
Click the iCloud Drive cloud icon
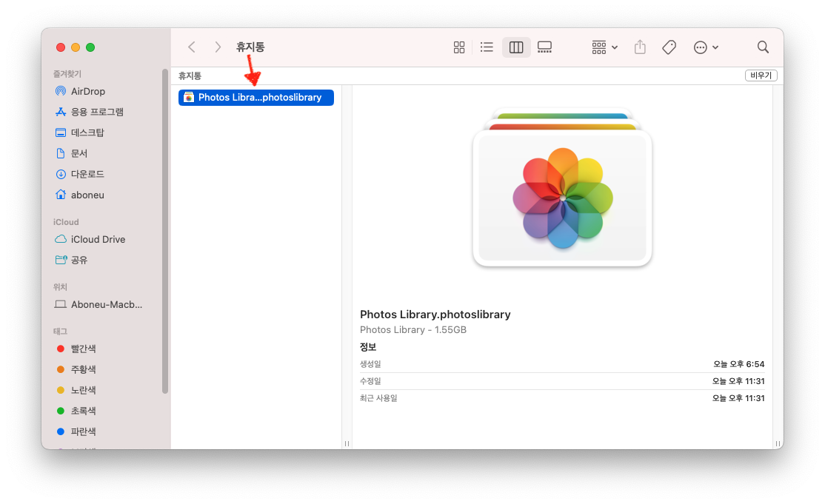click(61, 239)
